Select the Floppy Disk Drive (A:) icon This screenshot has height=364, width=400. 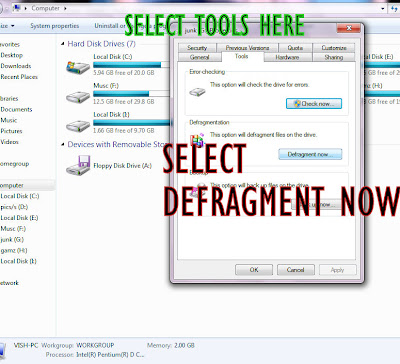pos(78,165)
